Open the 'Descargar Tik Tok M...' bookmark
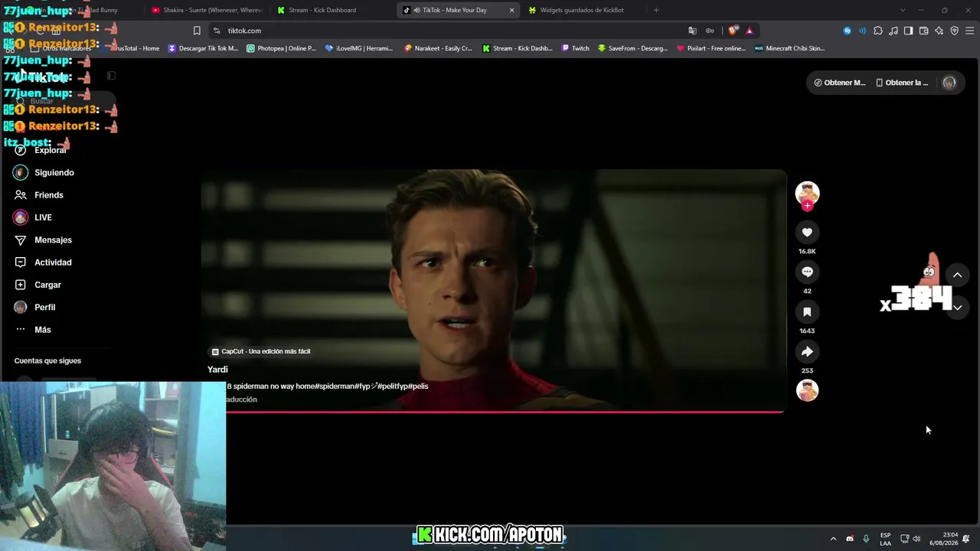Image resolution: width=980 pixels, height=551 pixels. (203, 48)
